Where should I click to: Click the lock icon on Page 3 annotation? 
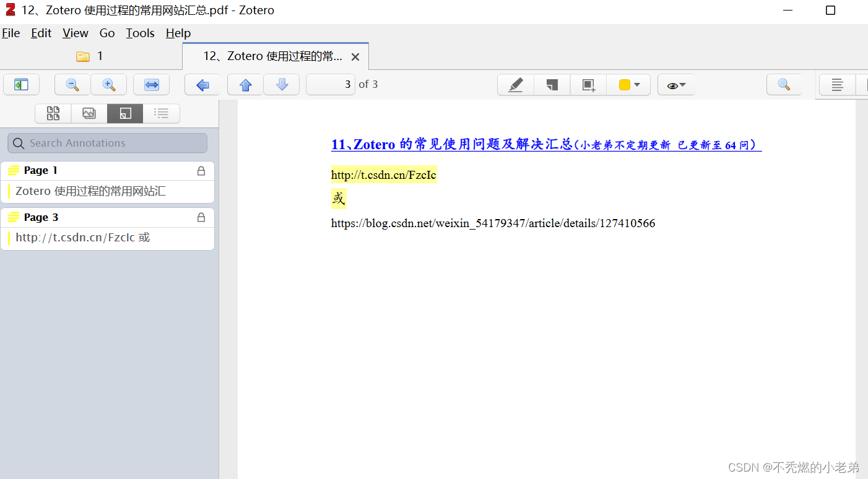tap(201, 218)
